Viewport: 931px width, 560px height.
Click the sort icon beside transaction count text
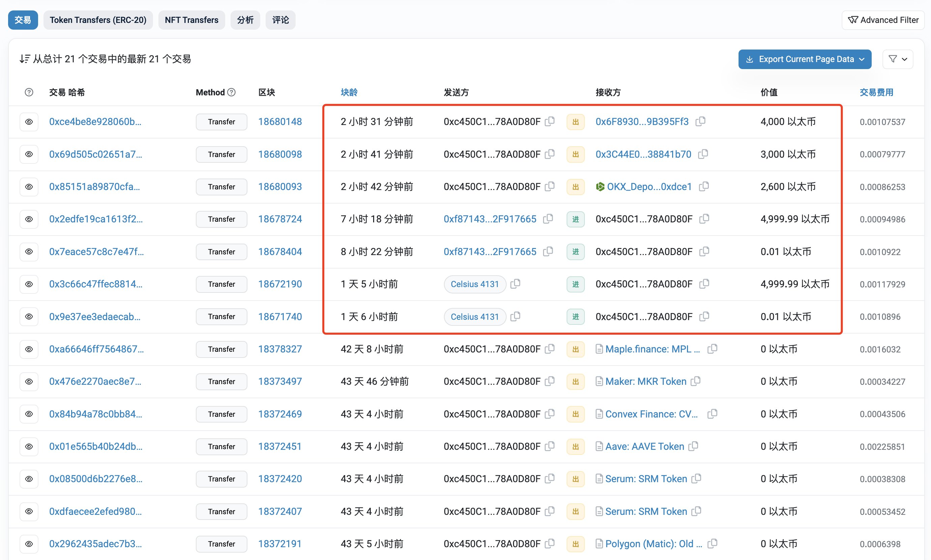click(25, 59)
